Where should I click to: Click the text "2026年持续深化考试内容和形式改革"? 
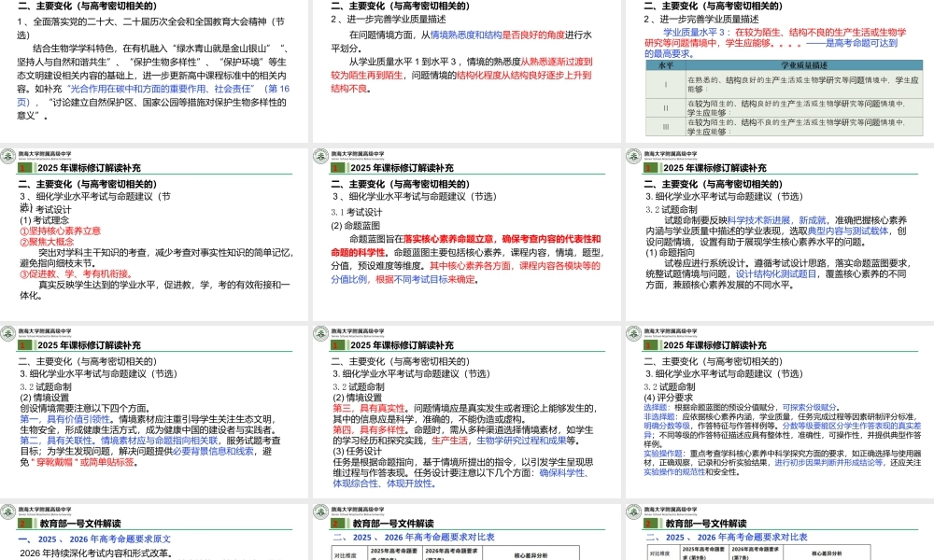[96, 553]
